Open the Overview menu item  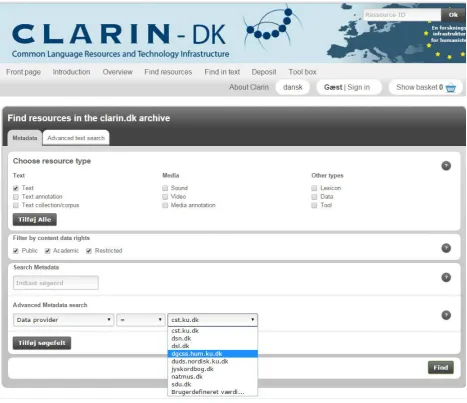pyautogui.click(x=117, y=72)
